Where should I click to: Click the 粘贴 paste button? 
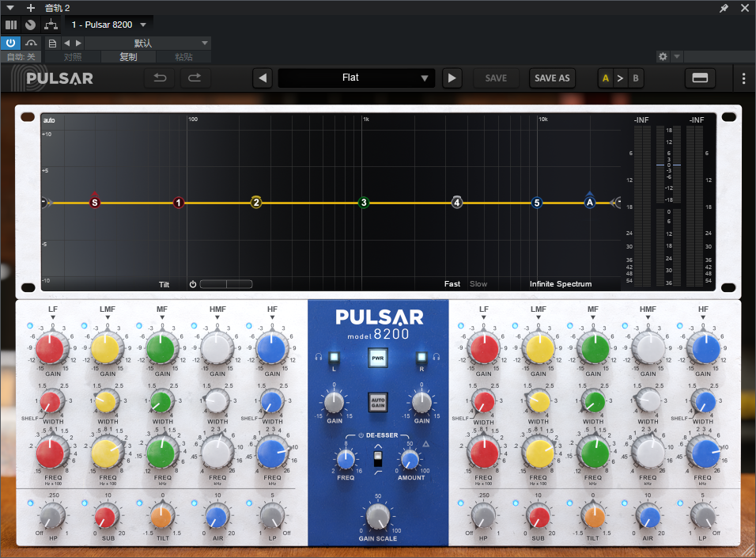(x=183, y=56)
